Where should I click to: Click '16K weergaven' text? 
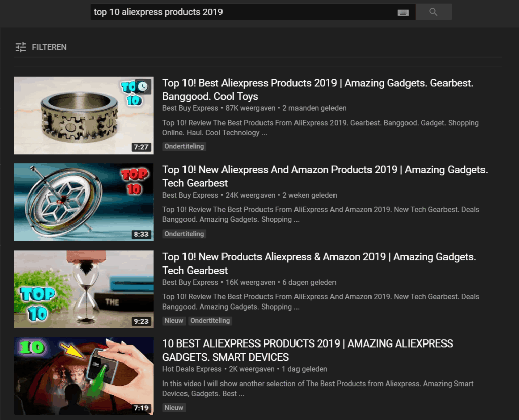coord(250,282)
